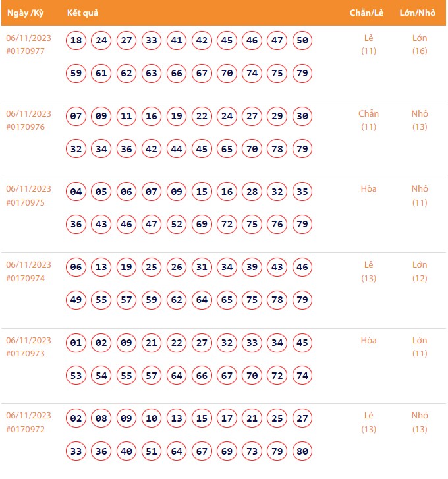
Task: Click the Hòa result for draw #0170975
Action: (368, 189)
